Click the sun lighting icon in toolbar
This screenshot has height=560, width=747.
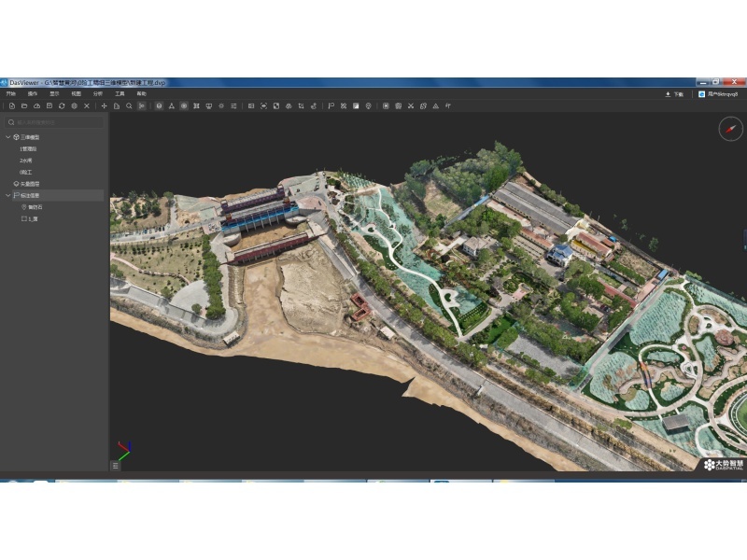tap(221, 106)
